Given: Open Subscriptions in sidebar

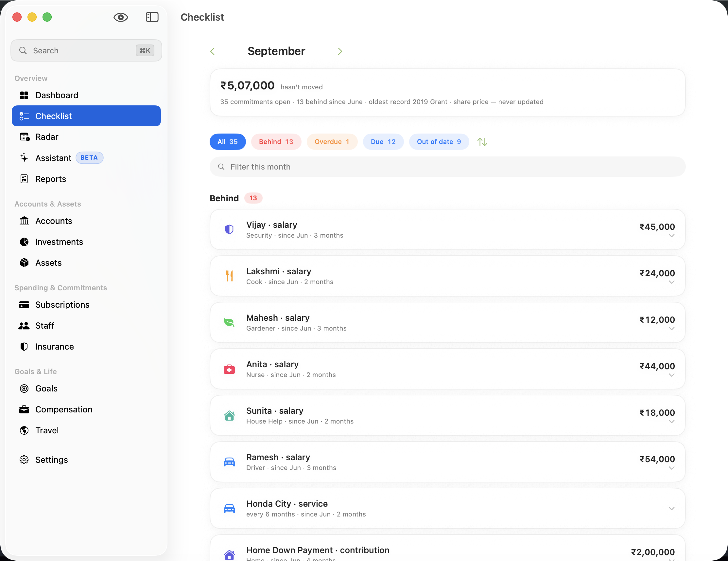Looking at the screenshot, I should [86, 304].
